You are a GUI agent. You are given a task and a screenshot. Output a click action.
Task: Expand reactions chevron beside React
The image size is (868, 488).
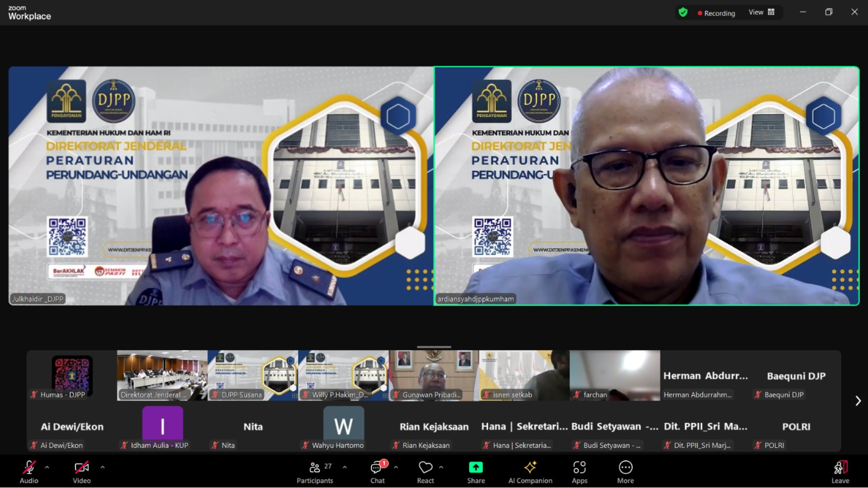[x=441, y=467]
